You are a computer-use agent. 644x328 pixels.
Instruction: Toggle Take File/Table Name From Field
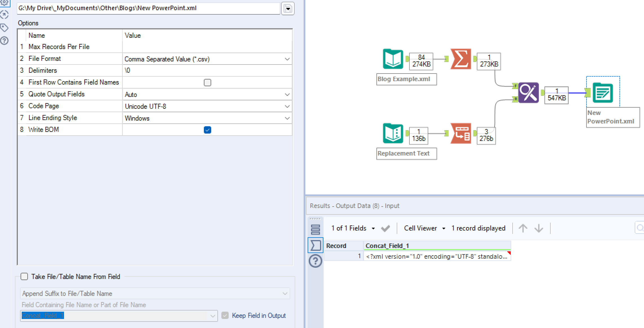point(25,276)
